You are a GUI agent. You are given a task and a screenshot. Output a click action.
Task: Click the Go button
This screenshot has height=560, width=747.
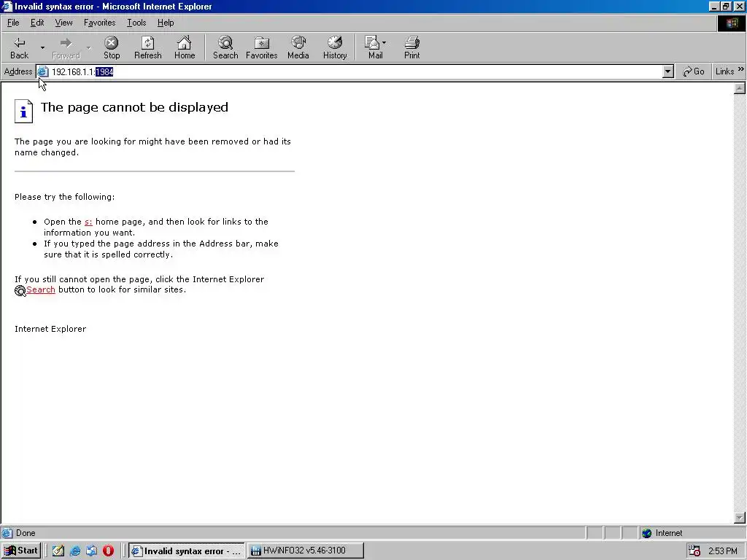693,71
